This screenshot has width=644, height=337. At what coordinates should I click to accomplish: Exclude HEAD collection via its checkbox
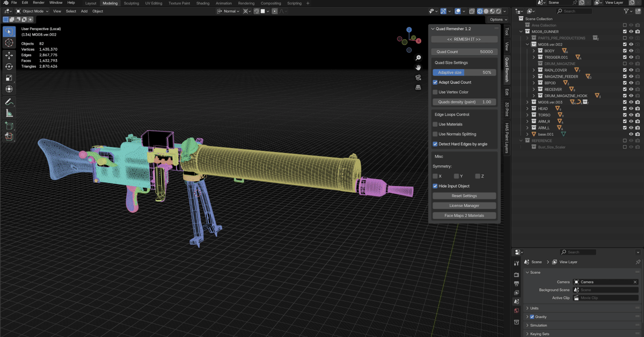[x=624, y=108]
